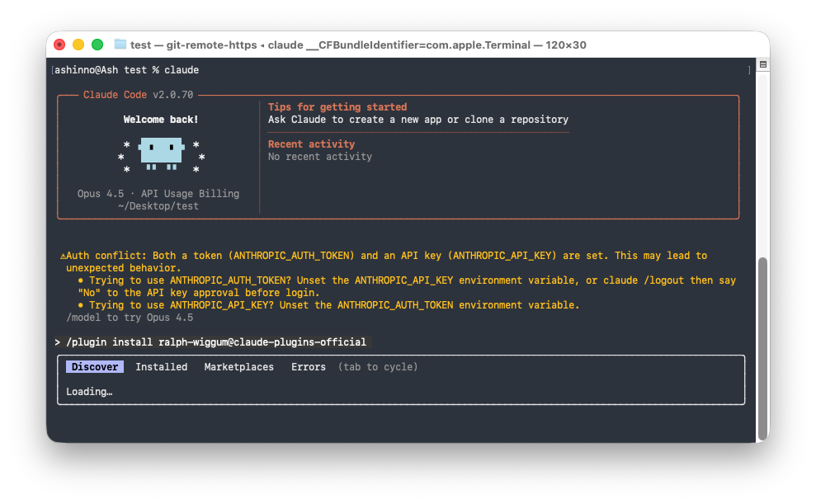The image size is (816, 504).
Task: Click the folder proxy icon in title bar
Action: (120, 45)
